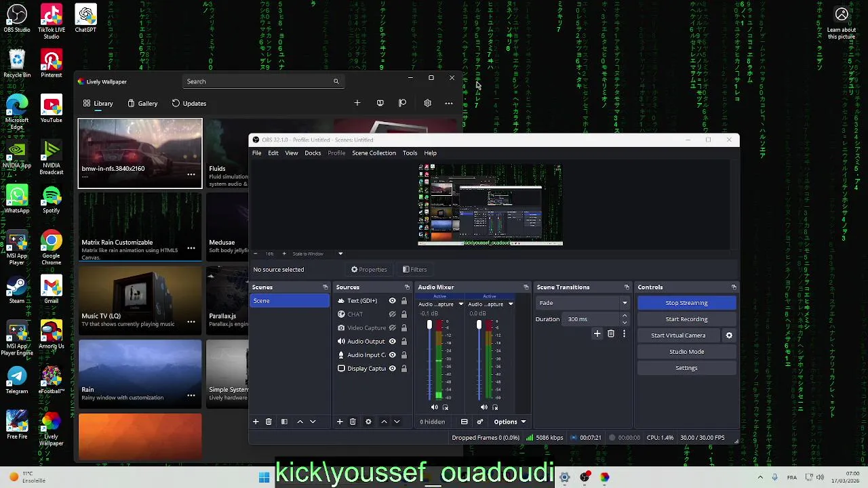Screen dimensions: 868x488
Task: Add a new scene with plus icon in Scenes
Action: pyautogui.click(x=256, y=422)
